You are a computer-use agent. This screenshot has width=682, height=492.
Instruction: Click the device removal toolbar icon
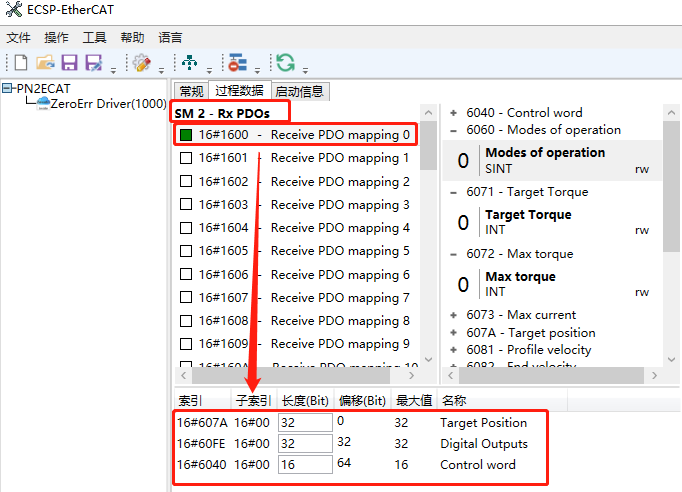[237, 63]
